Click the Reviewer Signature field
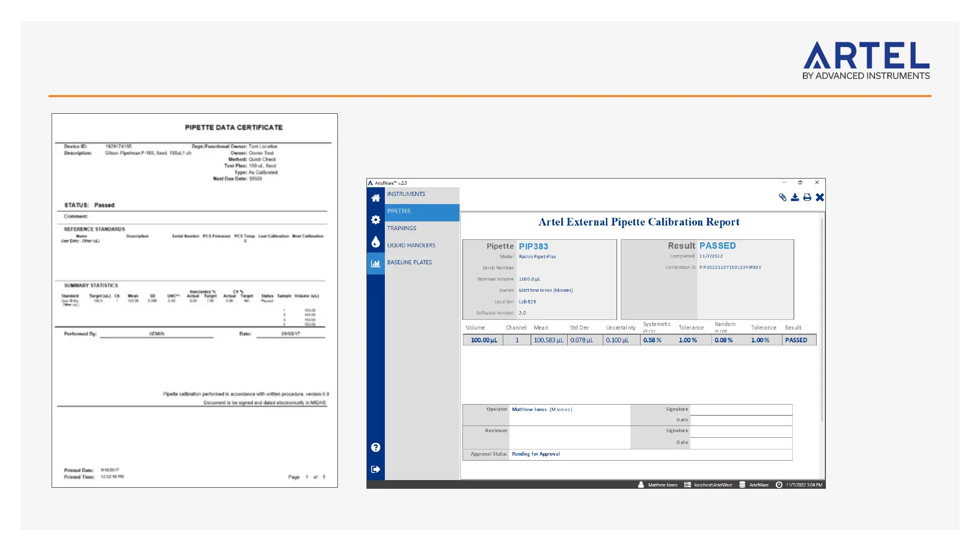The image size is (980, 551). [x=741, y=431]
